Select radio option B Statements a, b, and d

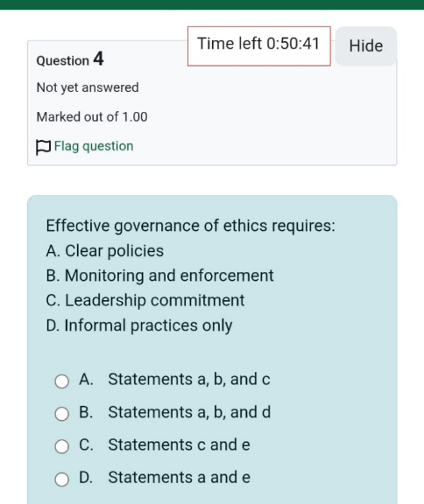coord(62,414)
